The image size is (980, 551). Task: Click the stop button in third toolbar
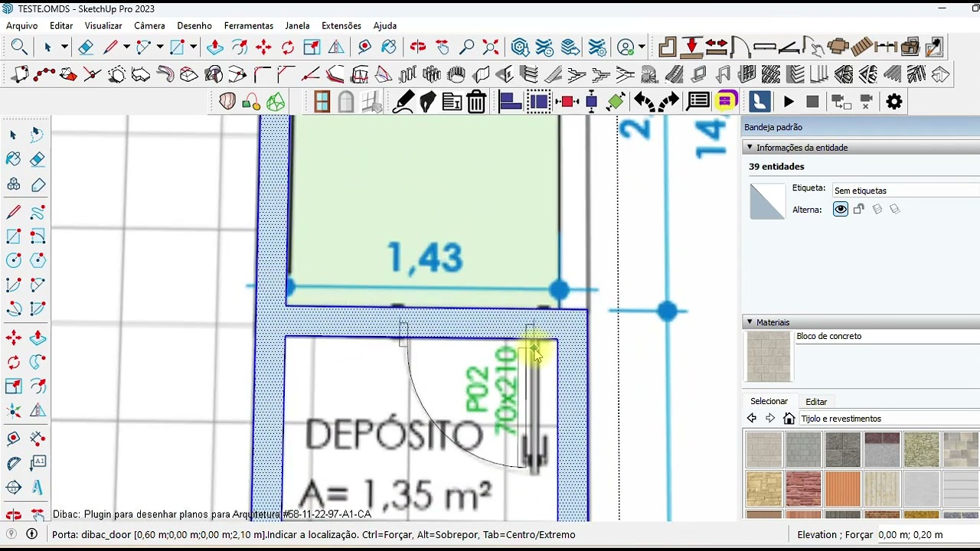tap(813, 102)
